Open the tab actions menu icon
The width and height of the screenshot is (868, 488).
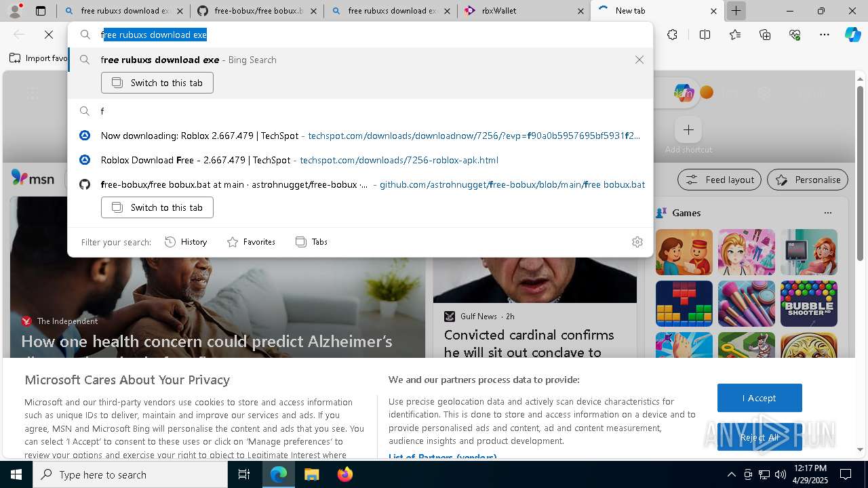41,11
